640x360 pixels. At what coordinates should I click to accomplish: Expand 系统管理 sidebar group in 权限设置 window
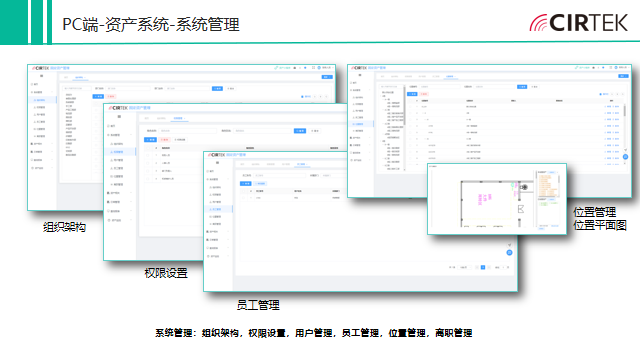120,135
